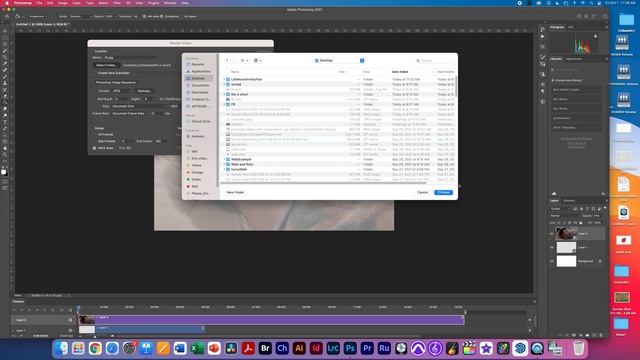Screen dimensions: 640x360
Task: Expand the 'Walk and Roto' folder
Action: pos(224,164)
